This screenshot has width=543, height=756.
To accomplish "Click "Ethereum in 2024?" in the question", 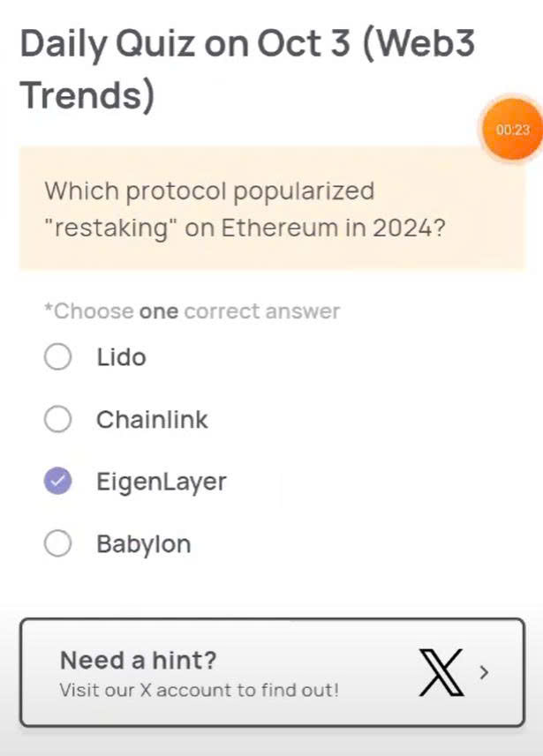I will pyautogui.click(x=332, y=228).
